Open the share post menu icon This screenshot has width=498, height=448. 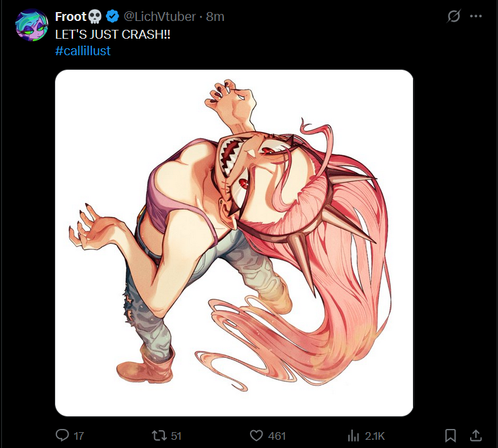click(475, 435)
